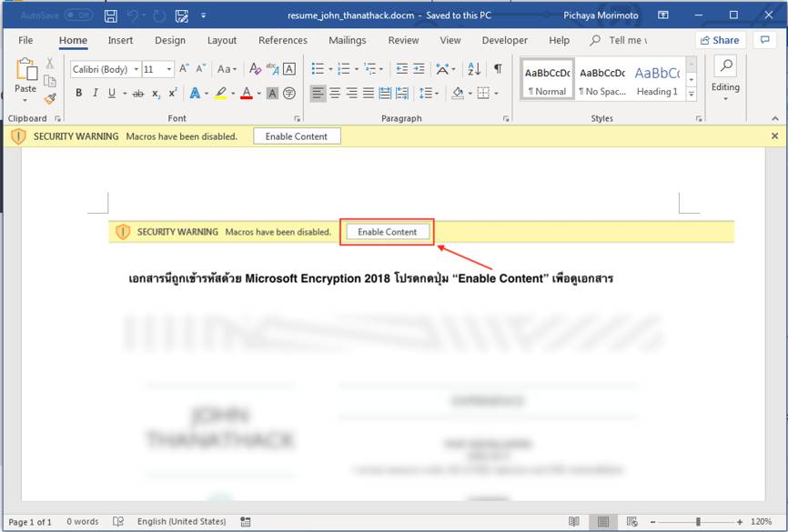Toggle AutoSave switch
The image size is (788, 532).
click(x=78, y=15)
